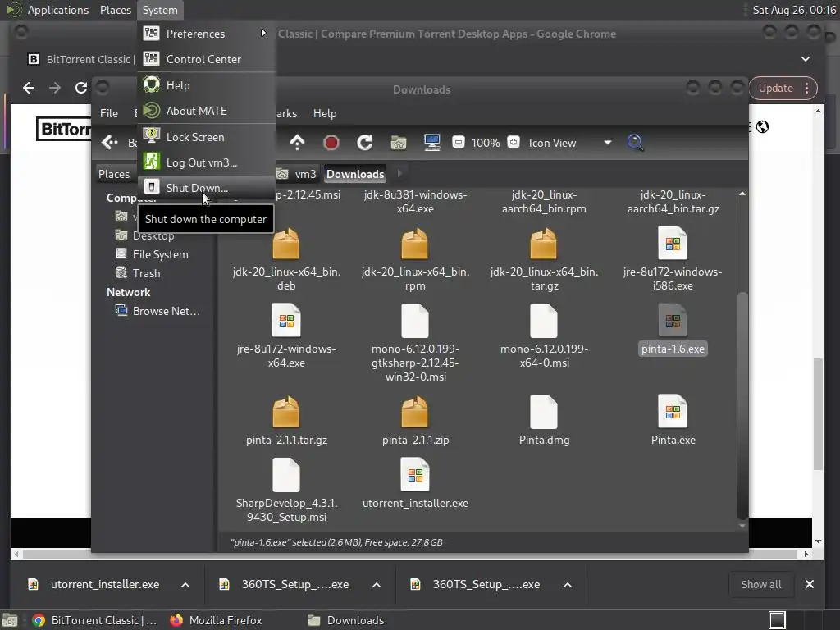
Task: Switch to BitTorrent Classic Chrome taskbar item
Action: (x=94, y=620)
